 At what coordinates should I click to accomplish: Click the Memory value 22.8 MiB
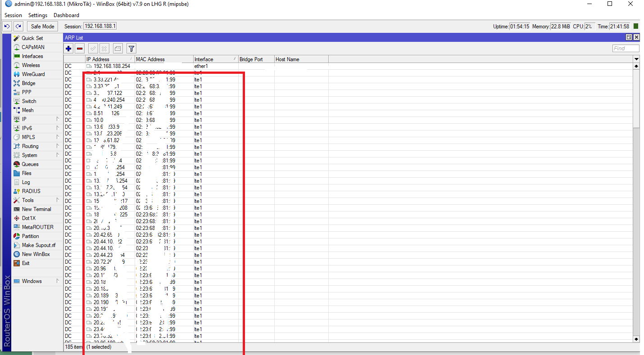pyautogui.click(x=561, y=26)
